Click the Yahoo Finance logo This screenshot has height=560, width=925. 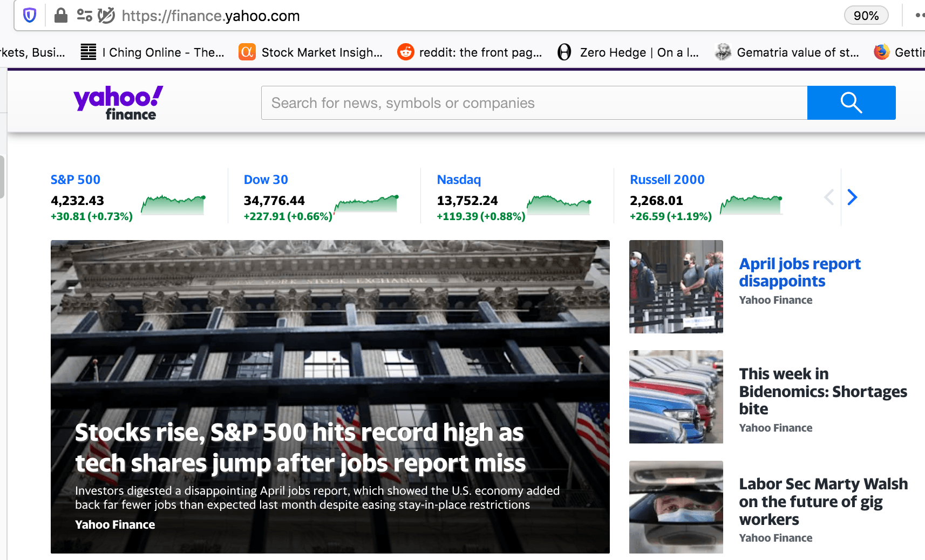pos(118,103)
